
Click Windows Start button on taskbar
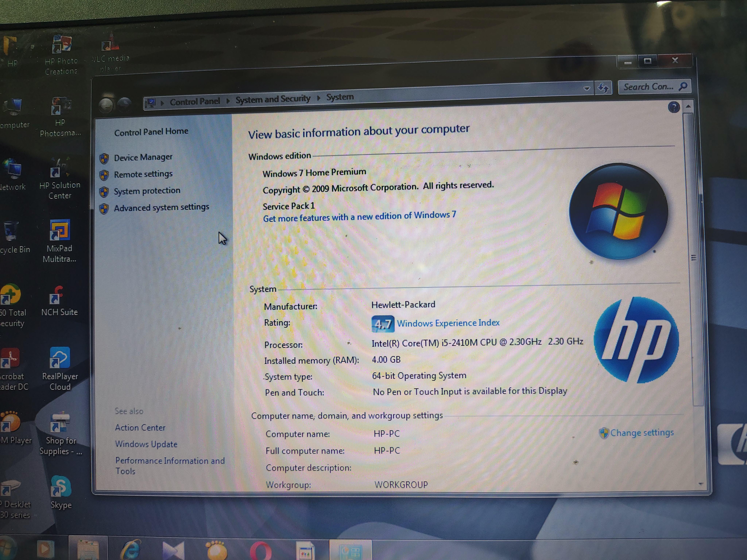[7, 549]
